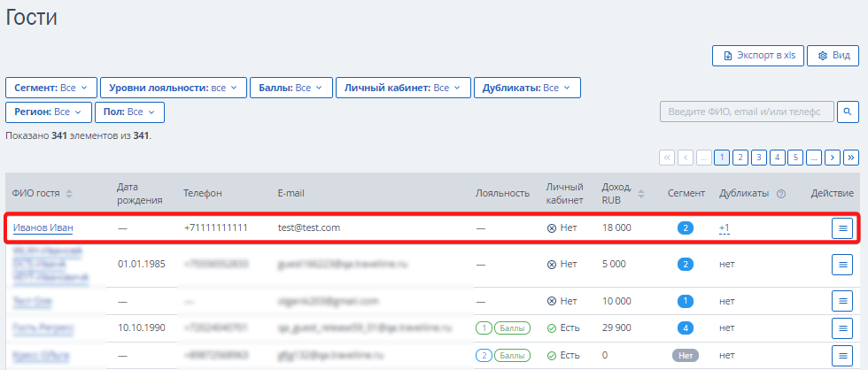Click email test@test.com
This screenshot has width=868, height=370.
point(309,227)
